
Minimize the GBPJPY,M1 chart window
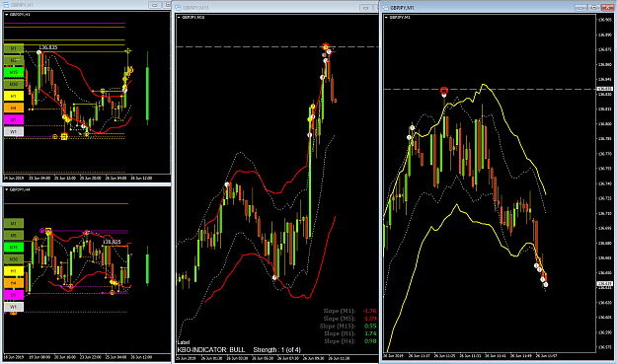[580, 8]
